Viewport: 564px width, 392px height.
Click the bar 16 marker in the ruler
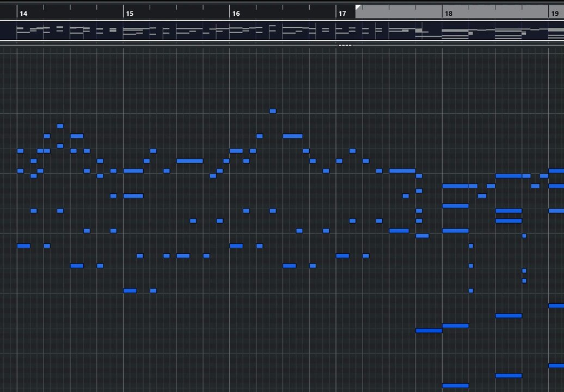236,14
